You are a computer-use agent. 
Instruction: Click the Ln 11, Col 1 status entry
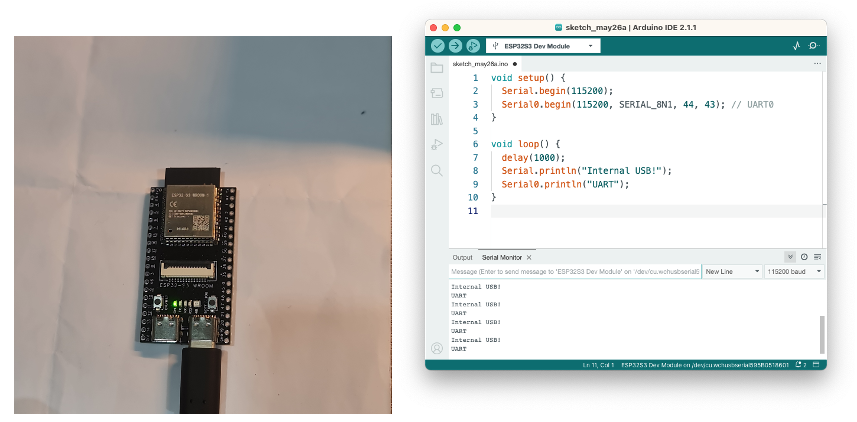(x=598, y=365)
